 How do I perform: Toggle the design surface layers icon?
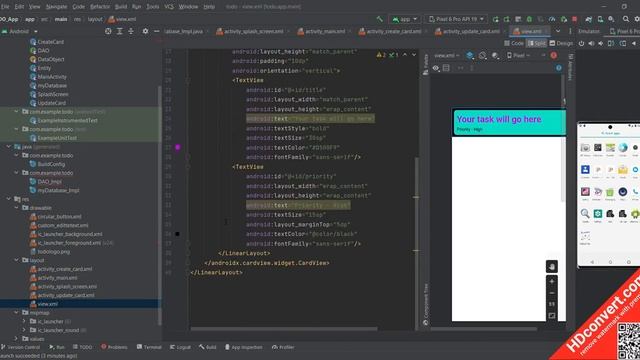(470, 56)
